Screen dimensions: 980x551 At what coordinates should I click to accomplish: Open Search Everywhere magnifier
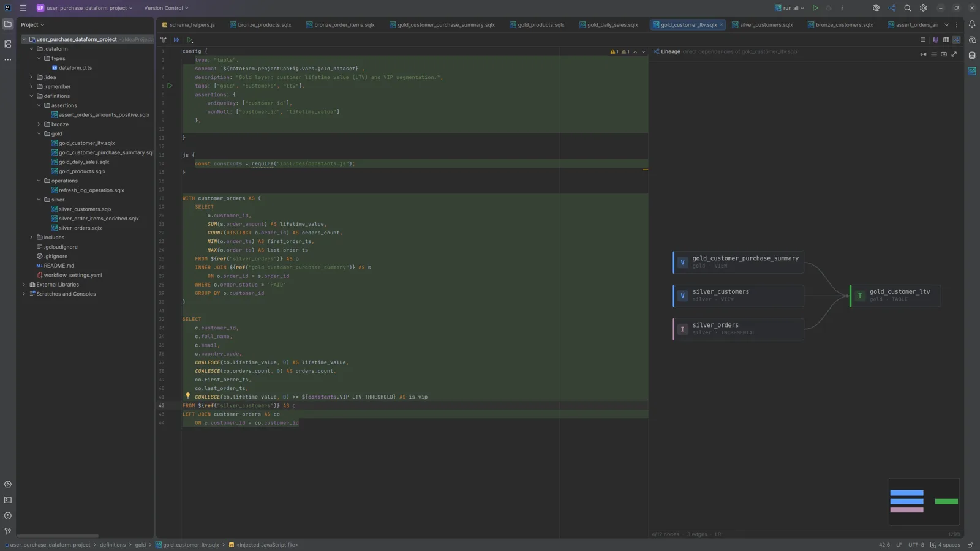click(x=908, y=8)
